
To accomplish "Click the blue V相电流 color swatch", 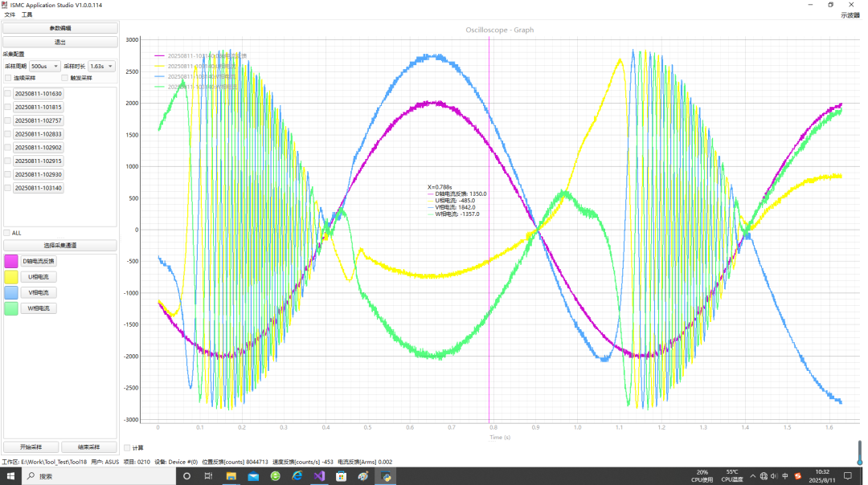I will click(11, 292).
